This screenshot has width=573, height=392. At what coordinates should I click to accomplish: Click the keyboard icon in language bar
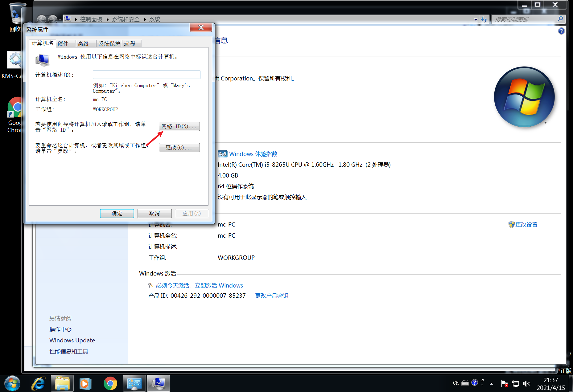tap(465, 383)
